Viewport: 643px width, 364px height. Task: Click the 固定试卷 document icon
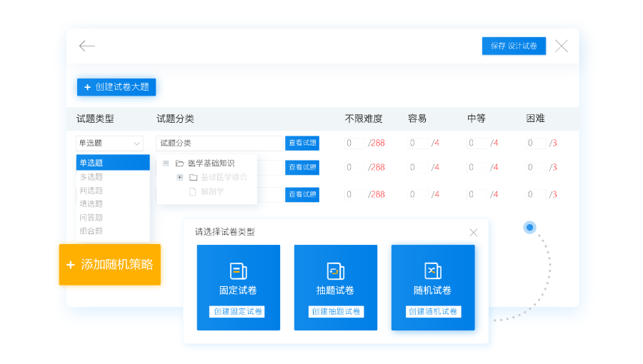click(x=238, y=271)
